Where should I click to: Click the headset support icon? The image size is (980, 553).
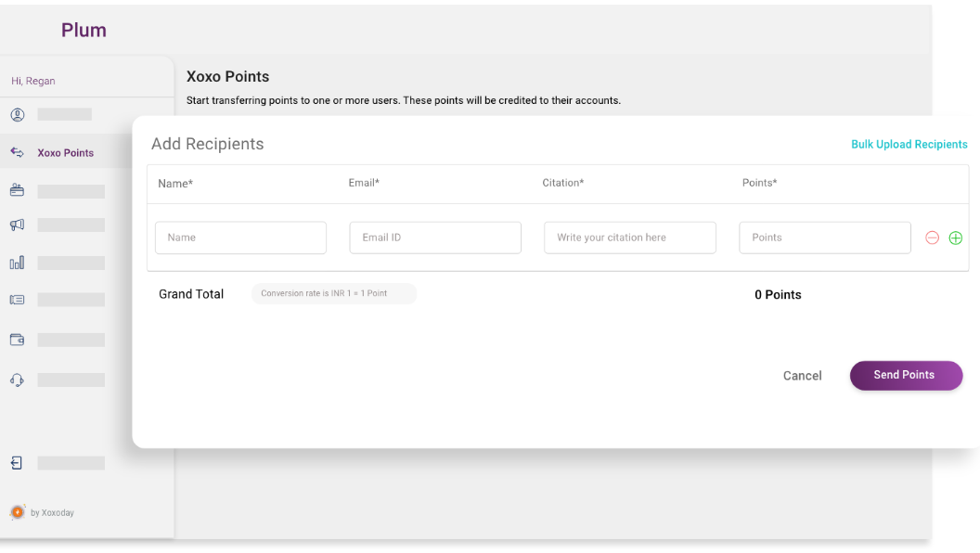coord(18,379)
